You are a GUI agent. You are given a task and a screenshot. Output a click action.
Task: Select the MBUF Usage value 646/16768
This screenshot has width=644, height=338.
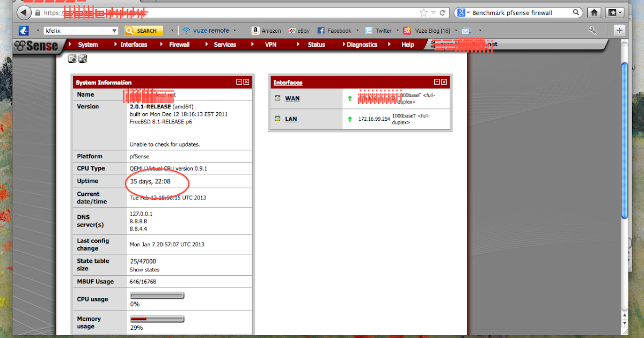click(x=143, y=281)
